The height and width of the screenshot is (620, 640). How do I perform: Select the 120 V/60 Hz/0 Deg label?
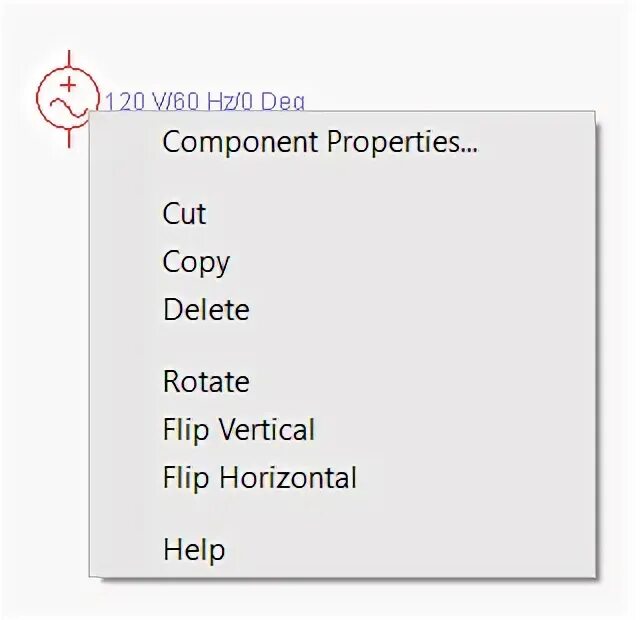[x=205, y=101]
